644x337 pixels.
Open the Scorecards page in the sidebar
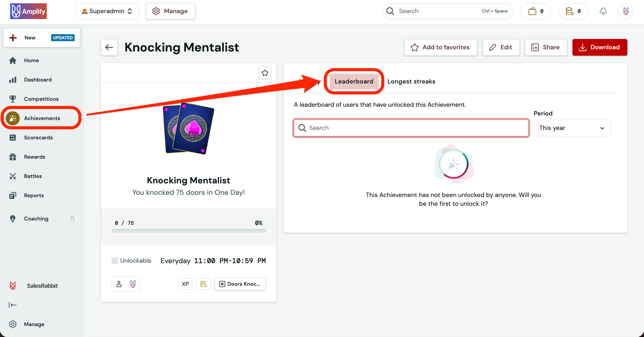[38, 138]
